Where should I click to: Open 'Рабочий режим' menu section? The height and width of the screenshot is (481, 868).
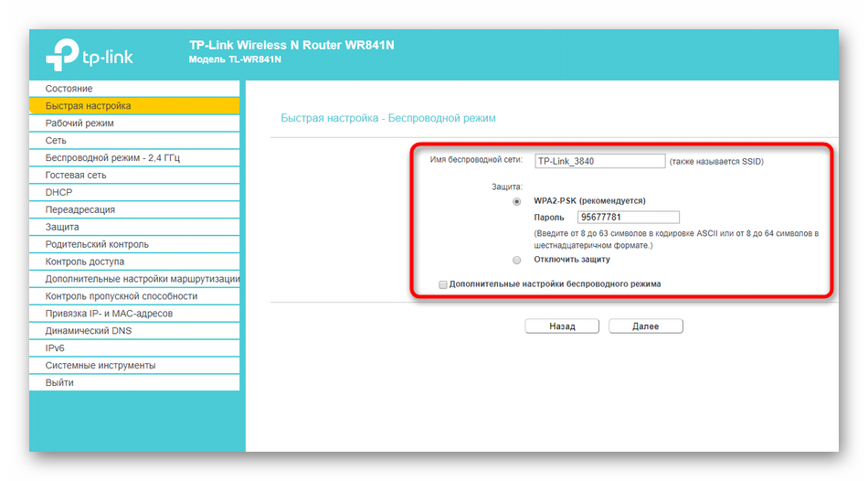coord(79,123)
